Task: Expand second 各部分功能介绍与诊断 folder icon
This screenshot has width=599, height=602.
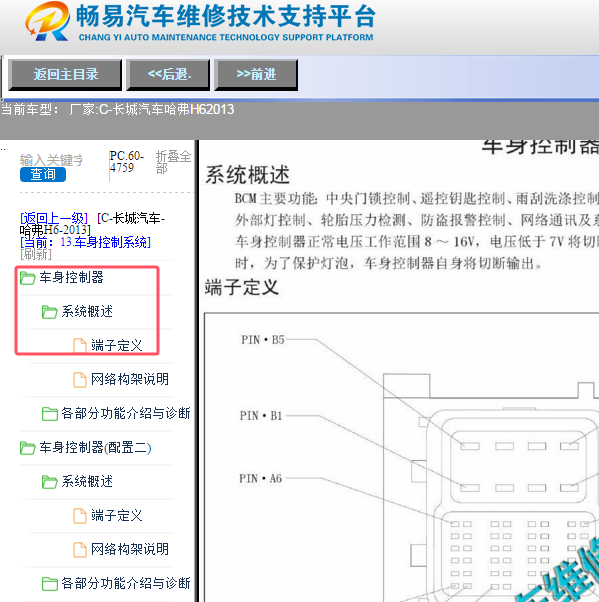Action: (50, 584)
